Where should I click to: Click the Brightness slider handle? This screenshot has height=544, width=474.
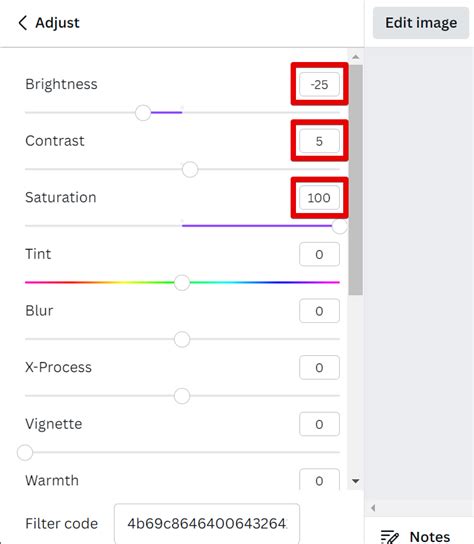click(x=143, y=112)
